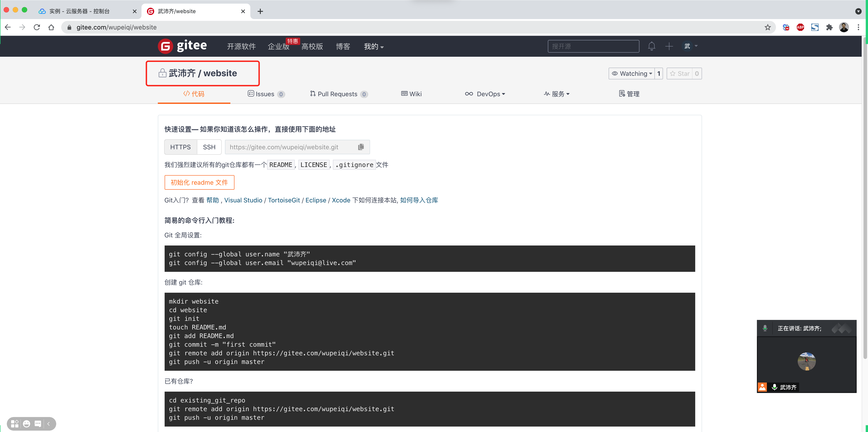Open a new browser tab
The image size is (868, 432).
pyautogui.click(x=260, y=12)
